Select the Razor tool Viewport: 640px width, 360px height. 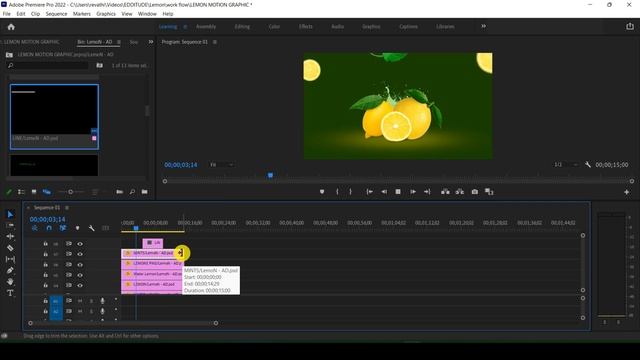click(10, 248)
